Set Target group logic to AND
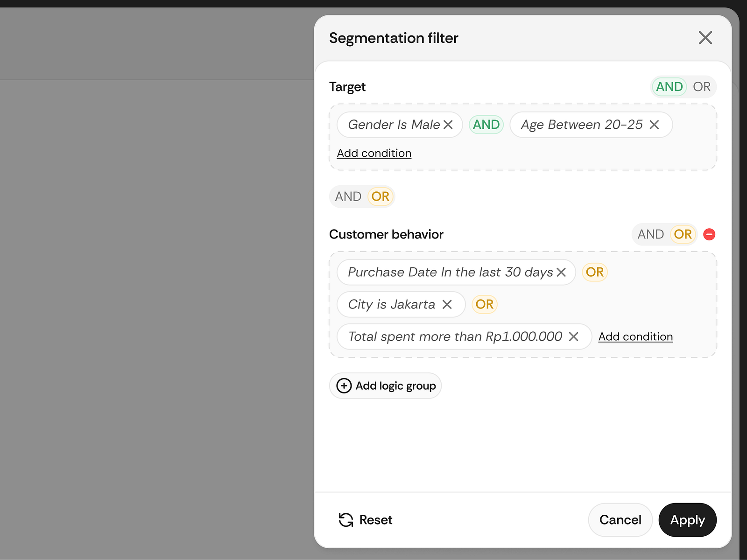747x560 pixels. [x=669, y=87]
